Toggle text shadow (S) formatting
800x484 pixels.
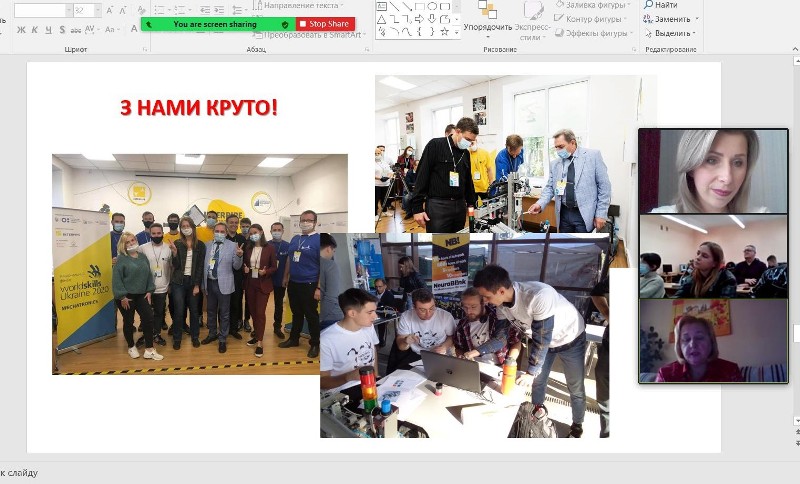(x=62, y=30)
